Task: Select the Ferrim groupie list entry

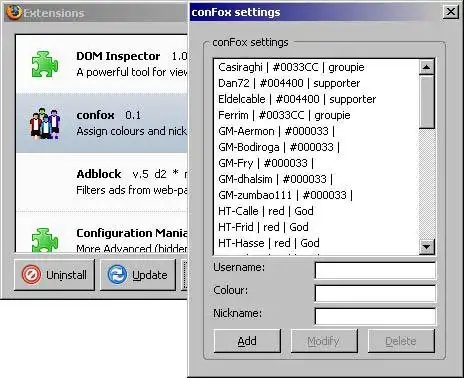Action: (316, 115)
